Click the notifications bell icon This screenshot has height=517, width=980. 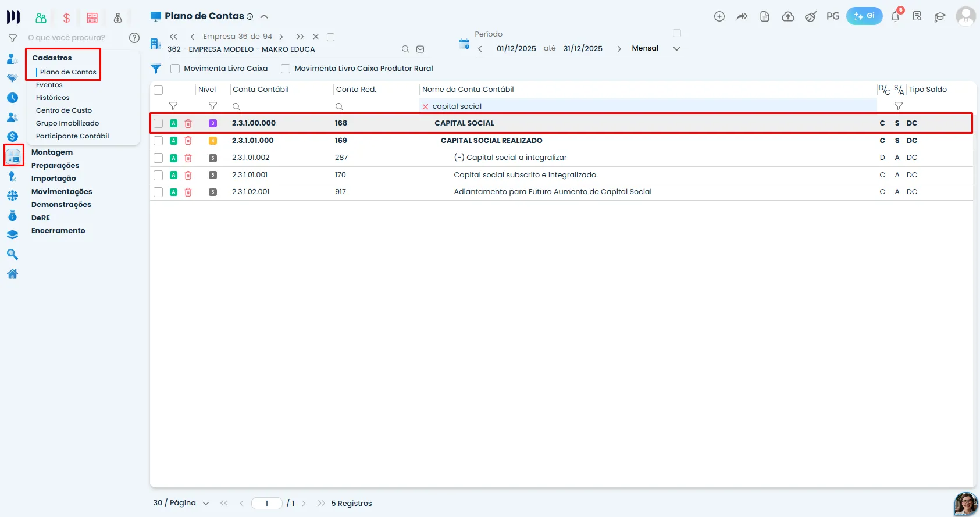(x=896, y=16)
